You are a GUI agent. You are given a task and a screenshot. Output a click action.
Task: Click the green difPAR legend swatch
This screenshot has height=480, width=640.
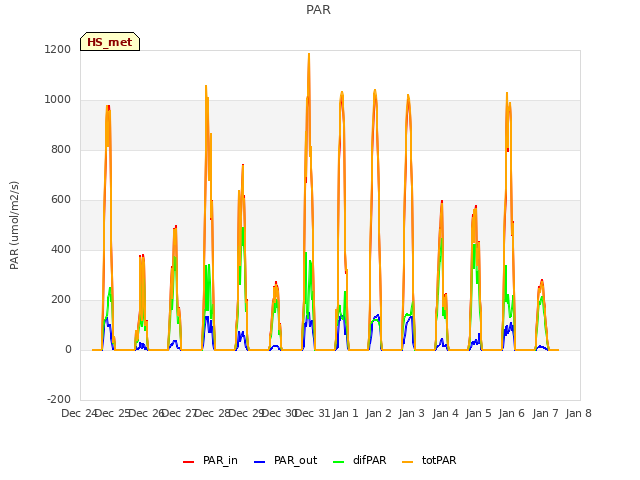click(x=338, y=462)
